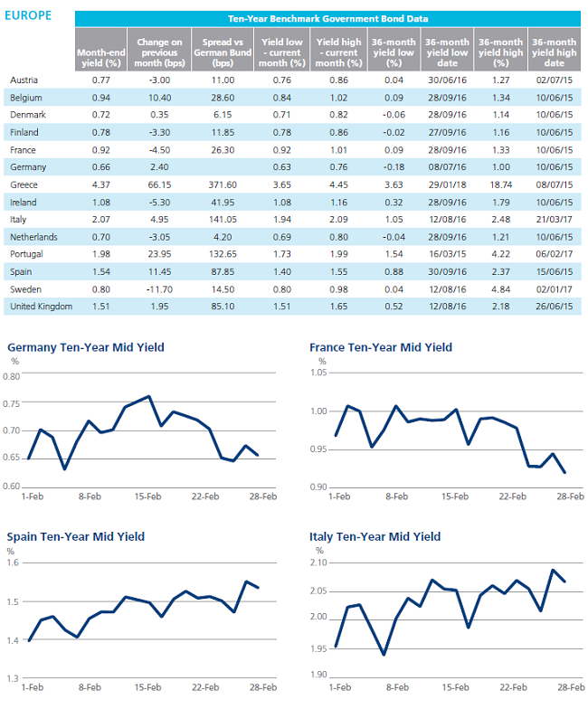Select Sweden's -11.70 change value
This screenshot has height=709, width=588.
pos(159,289)
